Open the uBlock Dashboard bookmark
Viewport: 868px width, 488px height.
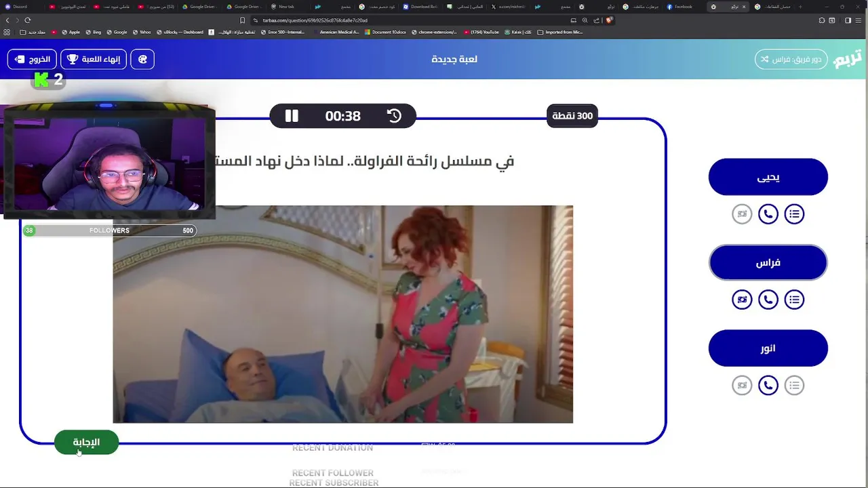[180, 32]
